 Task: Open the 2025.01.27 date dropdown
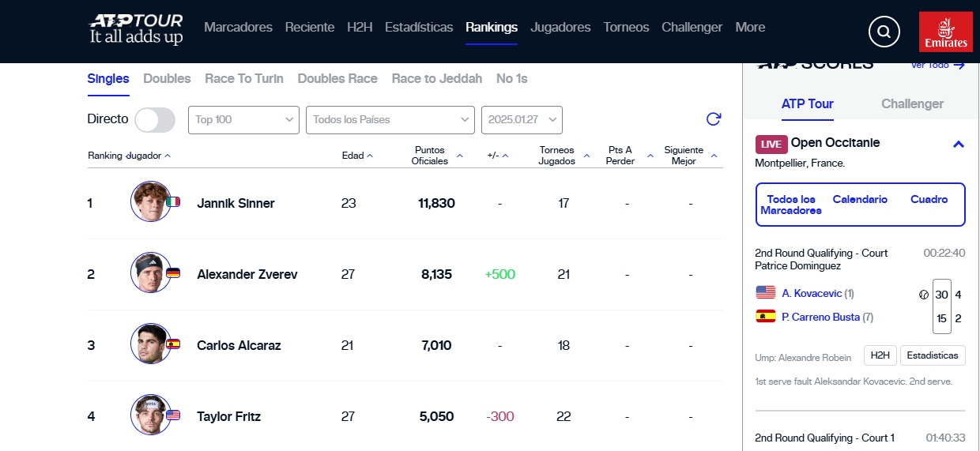click(x=522, y=120)
